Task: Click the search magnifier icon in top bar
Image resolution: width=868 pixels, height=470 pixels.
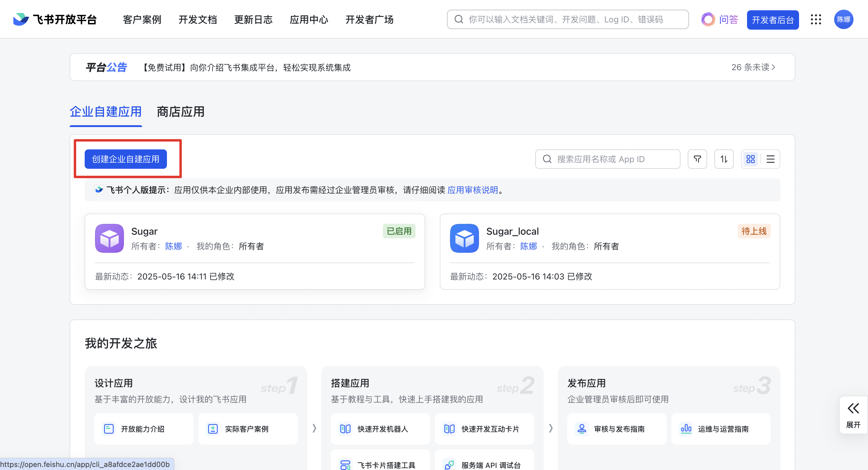Action: (458, 19)
